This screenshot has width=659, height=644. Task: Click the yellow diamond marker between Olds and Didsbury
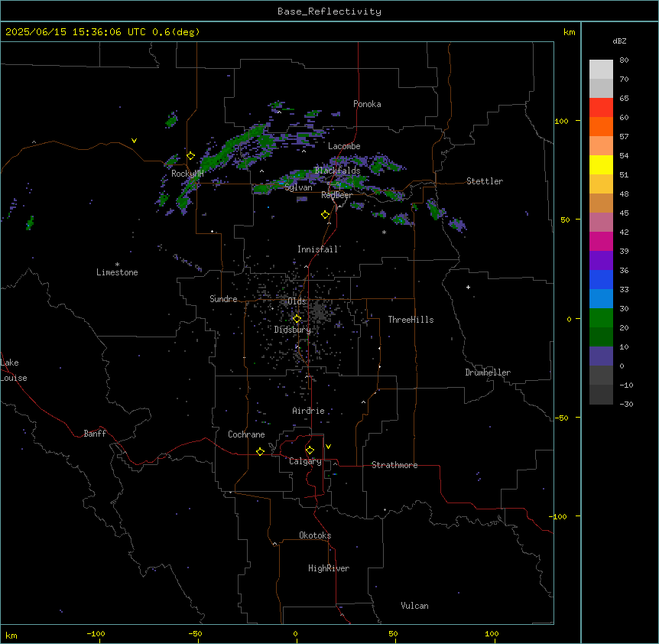[297, 319]
